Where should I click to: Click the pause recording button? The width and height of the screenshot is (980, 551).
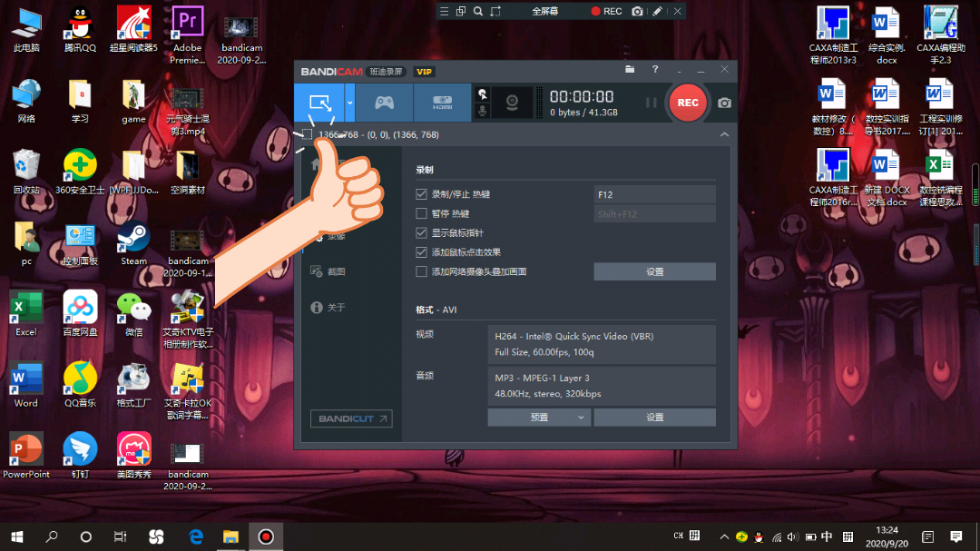pyautogui.click(x=652, y=103)
